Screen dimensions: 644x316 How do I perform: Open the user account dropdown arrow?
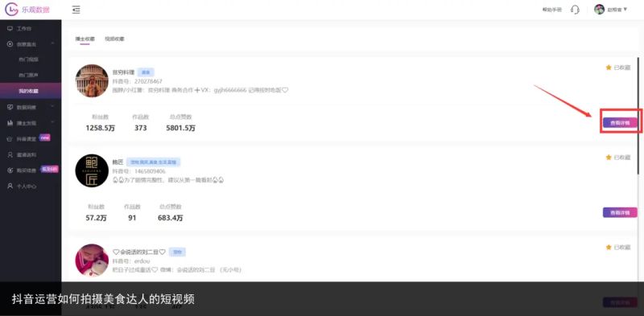tap(625, 9)
